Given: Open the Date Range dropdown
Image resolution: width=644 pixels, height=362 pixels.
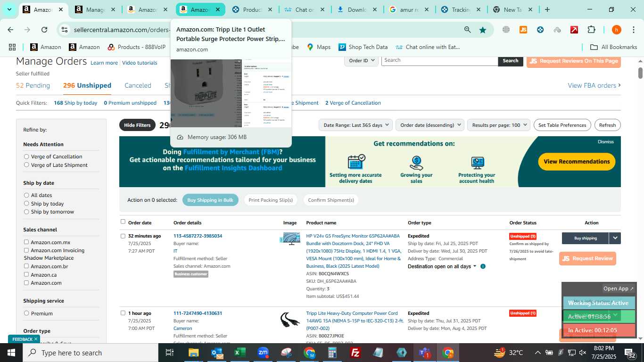Looking at the screenshot, I should pos(355,125).
